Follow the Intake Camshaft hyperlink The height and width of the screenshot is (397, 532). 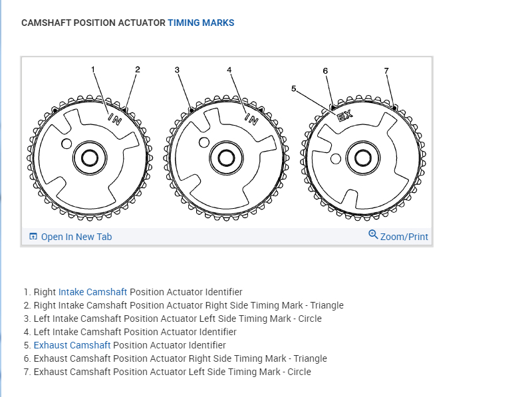click(92, 292)
